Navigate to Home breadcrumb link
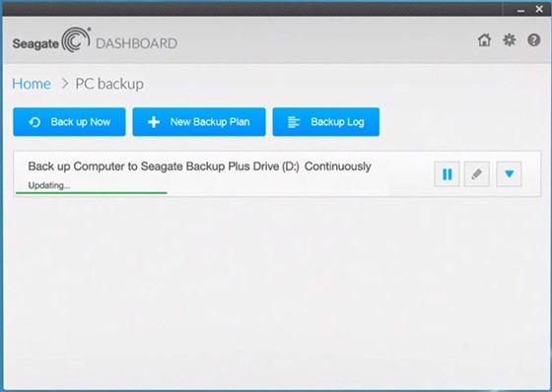This screenshot has height=392, width=552. (x=32, y=84)
